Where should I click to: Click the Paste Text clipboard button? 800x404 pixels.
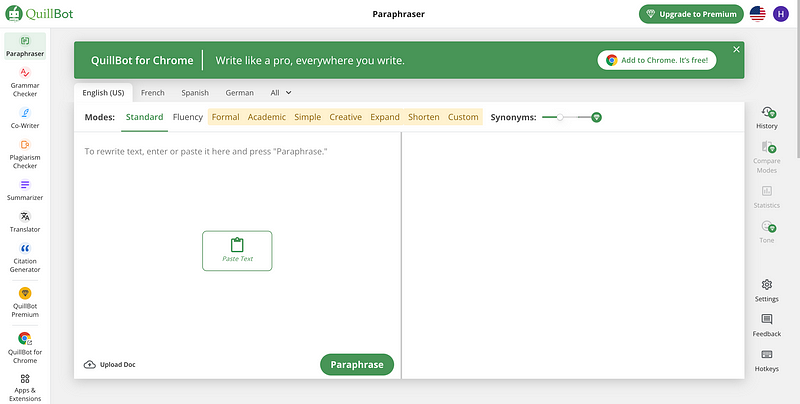click(x=237, y=250)
